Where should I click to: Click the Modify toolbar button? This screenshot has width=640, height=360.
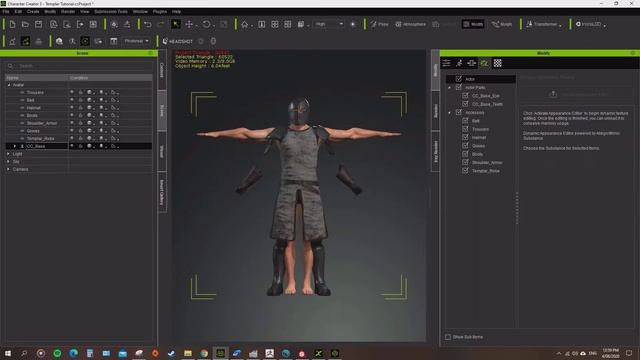point(473,24)
